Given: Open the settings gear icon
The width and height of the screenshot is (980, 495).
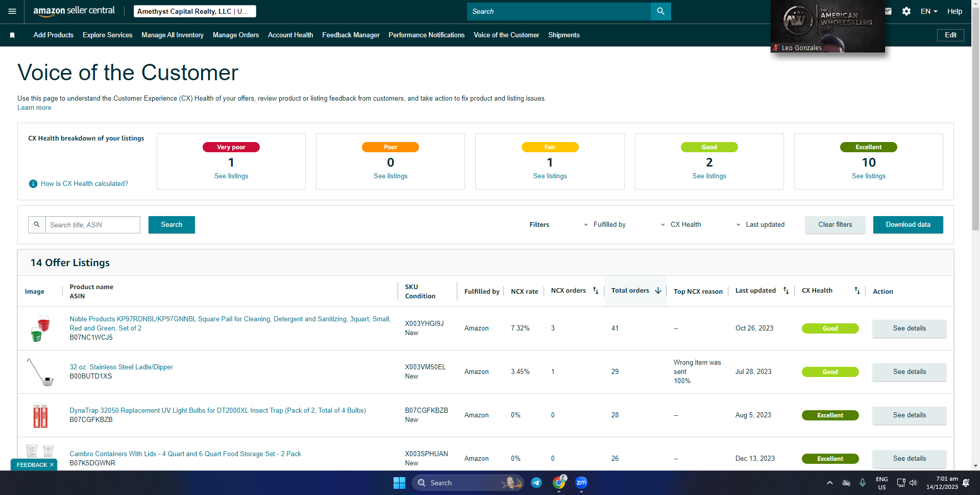Looking at the screenshot, I should coord(906,11).
